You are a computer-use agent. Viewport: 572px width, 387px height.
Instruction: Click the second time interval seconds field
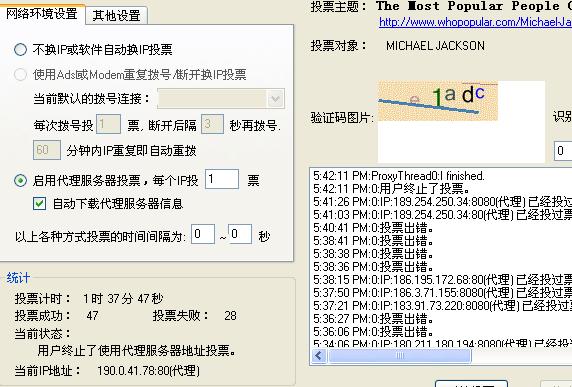point(240,234)
